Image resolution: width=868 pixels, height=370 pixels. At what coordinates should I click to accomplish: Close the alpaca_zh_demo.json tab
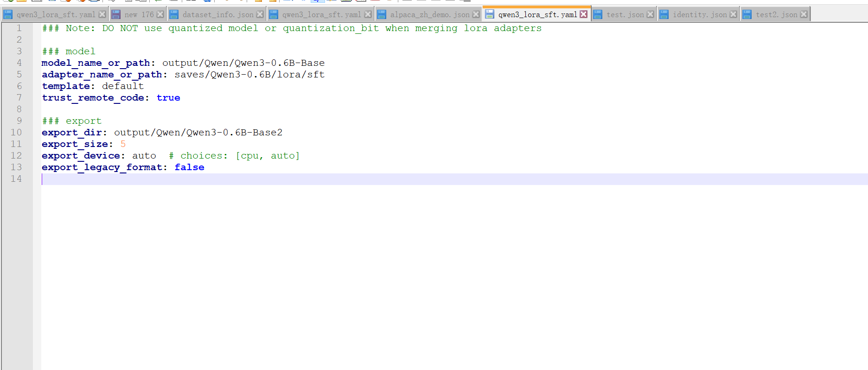point(476,14)
